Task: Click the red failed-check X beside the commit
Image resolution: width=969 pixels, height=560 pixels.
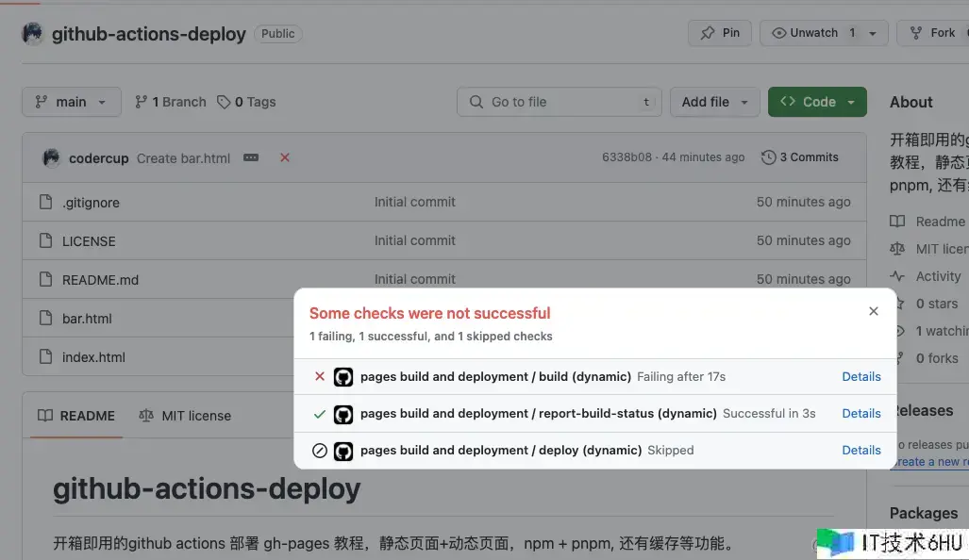Action: click(285, 157)
